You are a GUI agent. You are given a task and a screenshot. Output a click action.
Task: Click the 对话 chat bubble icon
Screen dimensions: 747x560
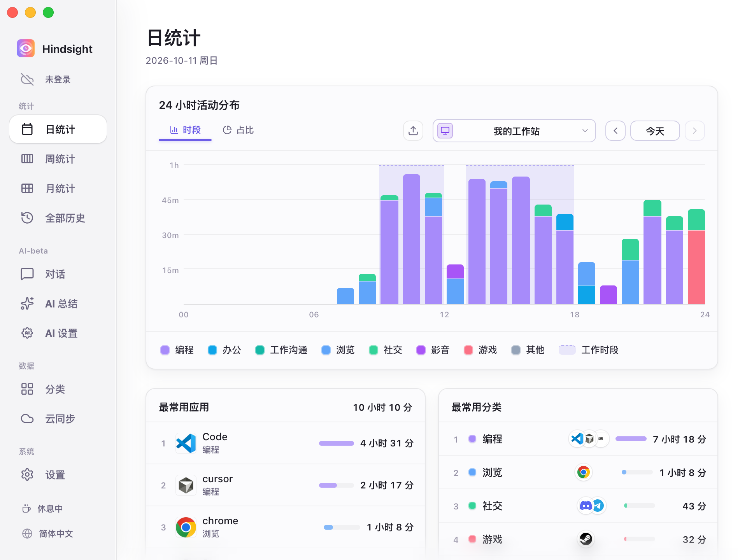point(27,274)
